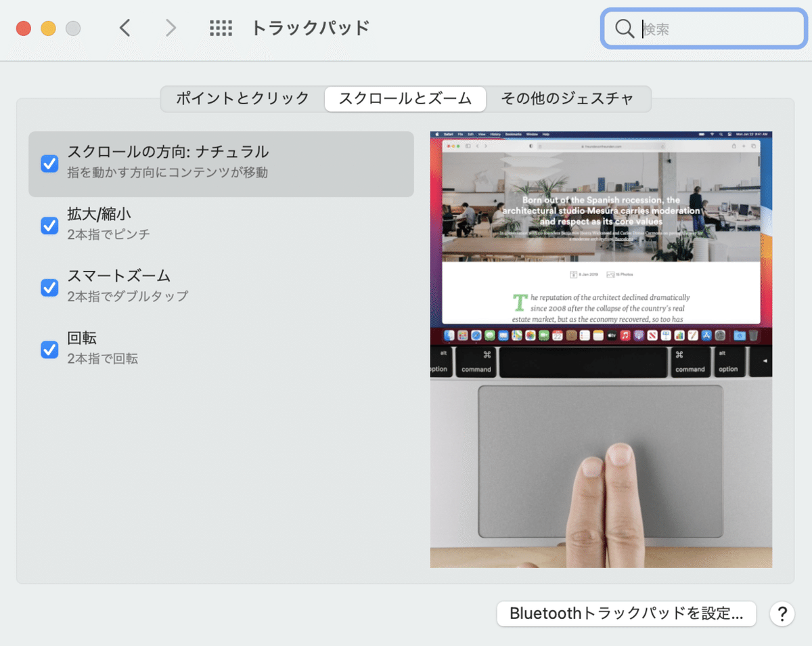Image resolution: width=812 pixels, height=646 pixels.
Task: Toggle the スマートズーム checkbox off
Action: click(x=49, y=288)
